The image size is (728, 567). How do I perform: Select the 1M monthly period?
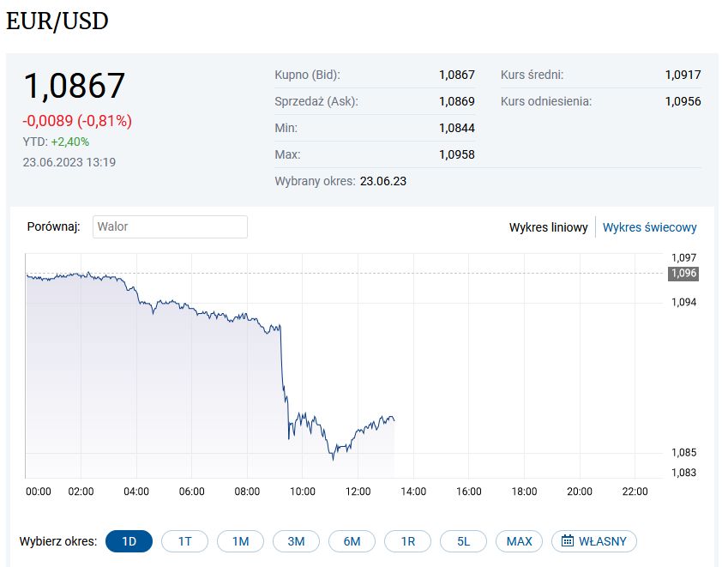(x=240, y=541)
